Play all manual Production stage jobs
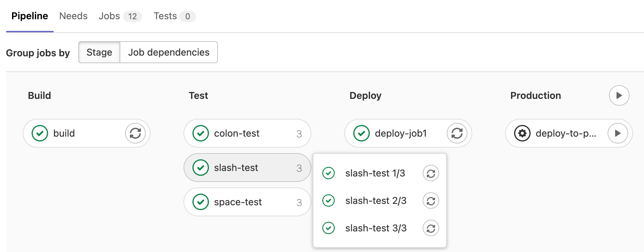 (x=619, y=95)
